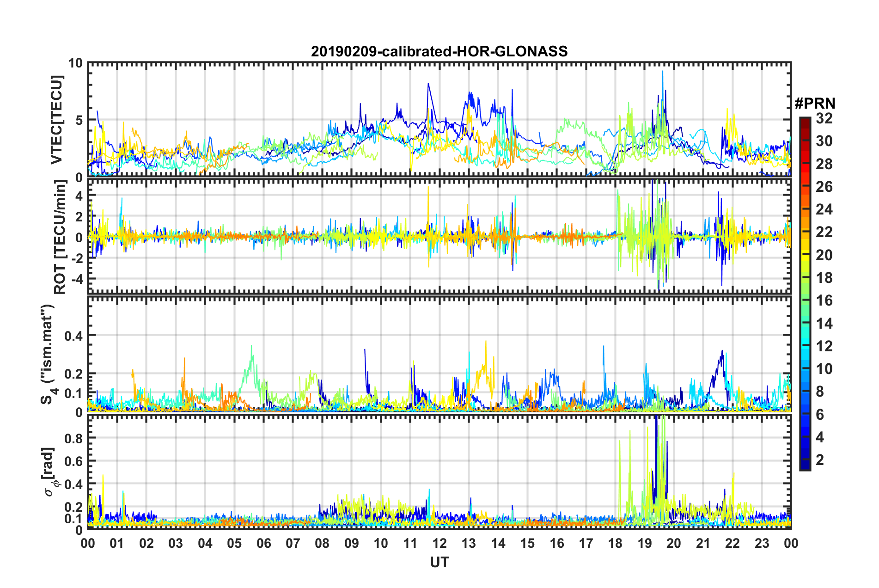
Task: Select colorbar tick label 32
Action: coord(824,118)
